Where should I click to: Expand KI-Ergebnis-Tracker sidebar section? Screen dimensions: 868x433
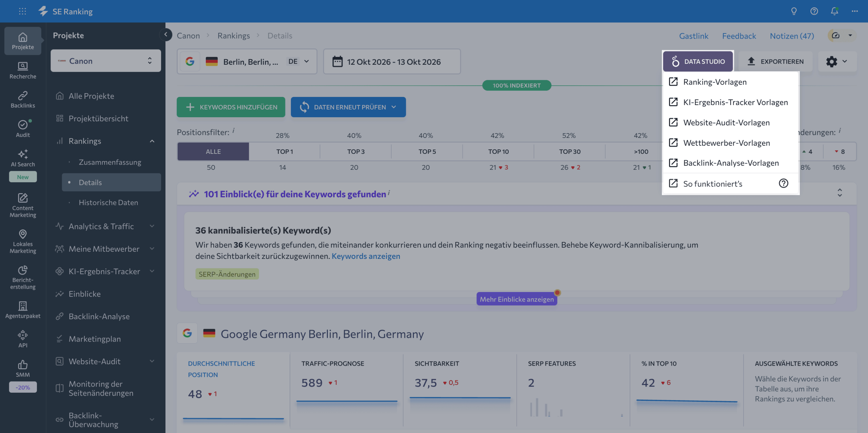[152, 271]
